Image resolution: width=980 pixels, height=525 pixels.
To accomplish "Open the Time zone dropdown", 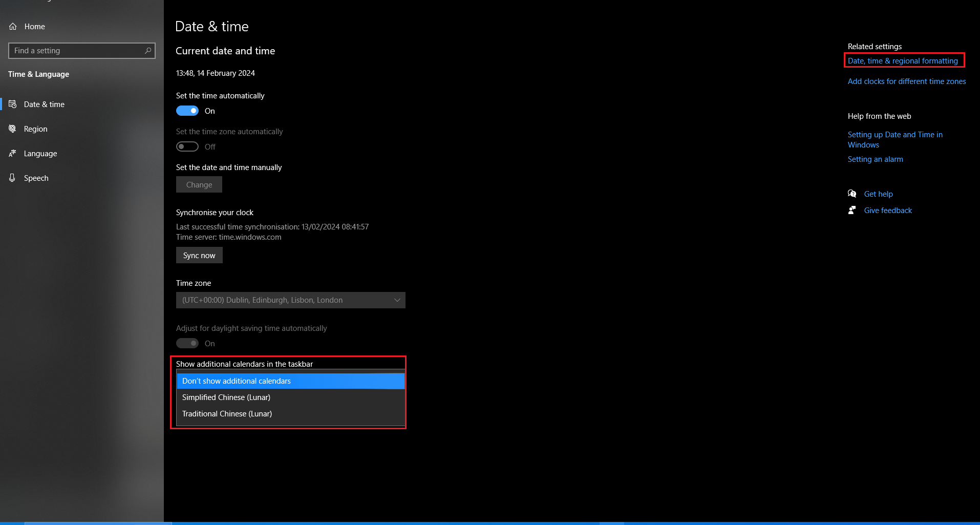I will (291, 300).
